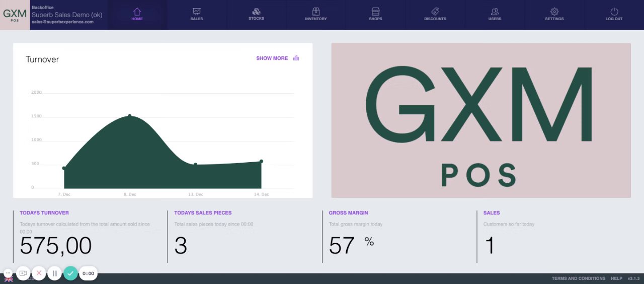
Task: Click the 575,00 turnover value
Action: [56, 246]
